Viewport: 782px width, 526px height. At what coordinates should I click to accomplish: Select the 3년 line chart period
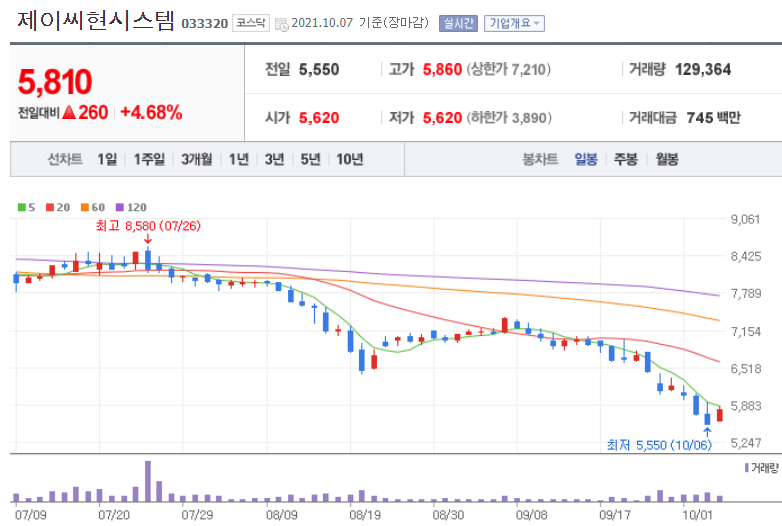point(274,159)
